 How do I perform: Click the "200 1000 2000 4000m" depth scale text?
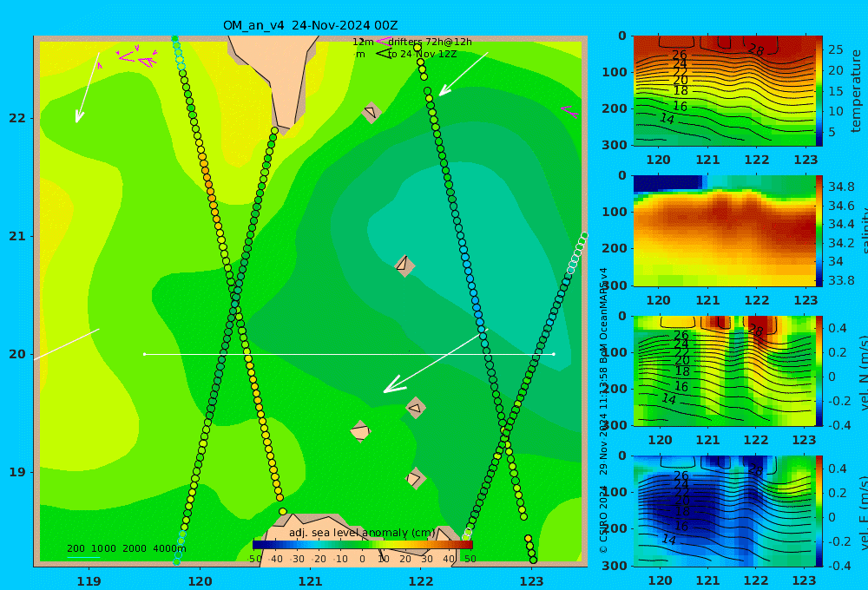coord(126,548)
